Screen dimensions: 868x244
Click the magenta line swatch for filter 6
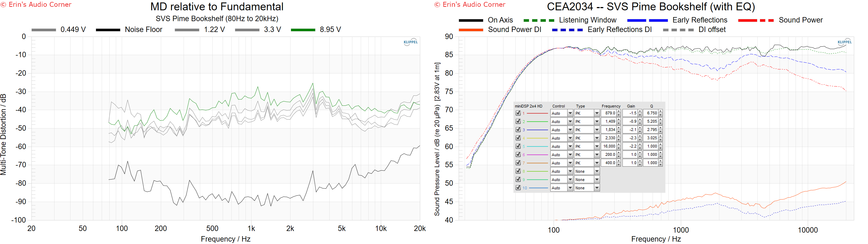click(537, 155)
